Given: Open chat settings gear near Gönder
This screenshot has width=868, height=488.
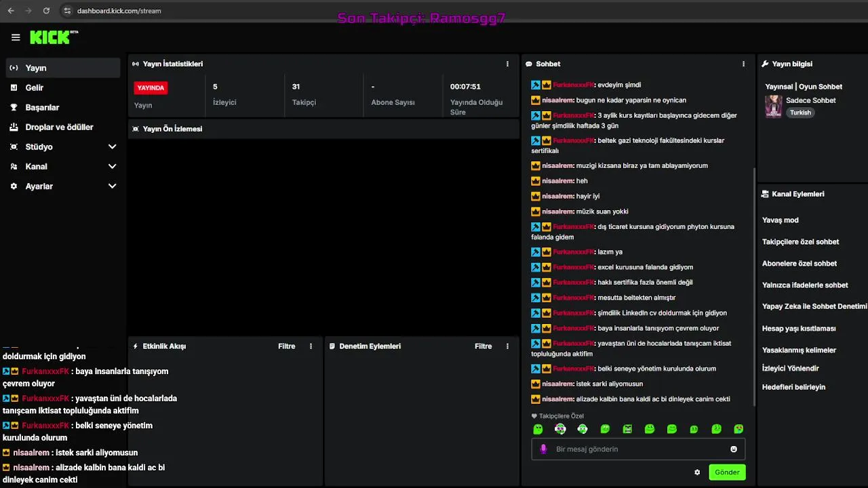Looking at the screenshot, I should pyautogui.click(x=697, y=472).
